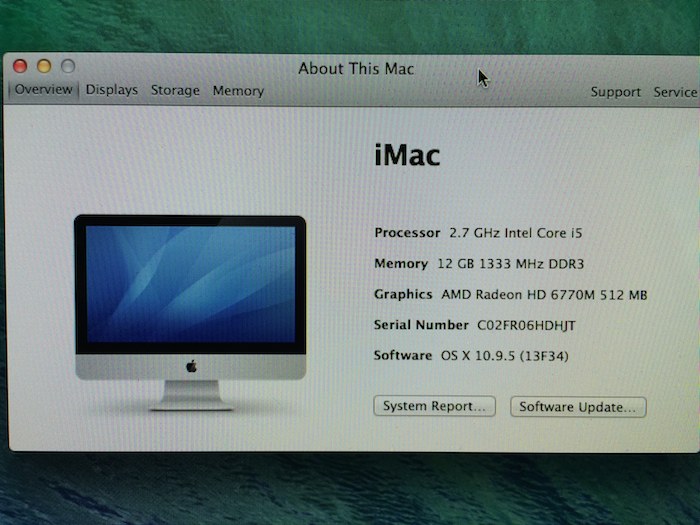Click the gray zoom window button

[68, 66]
